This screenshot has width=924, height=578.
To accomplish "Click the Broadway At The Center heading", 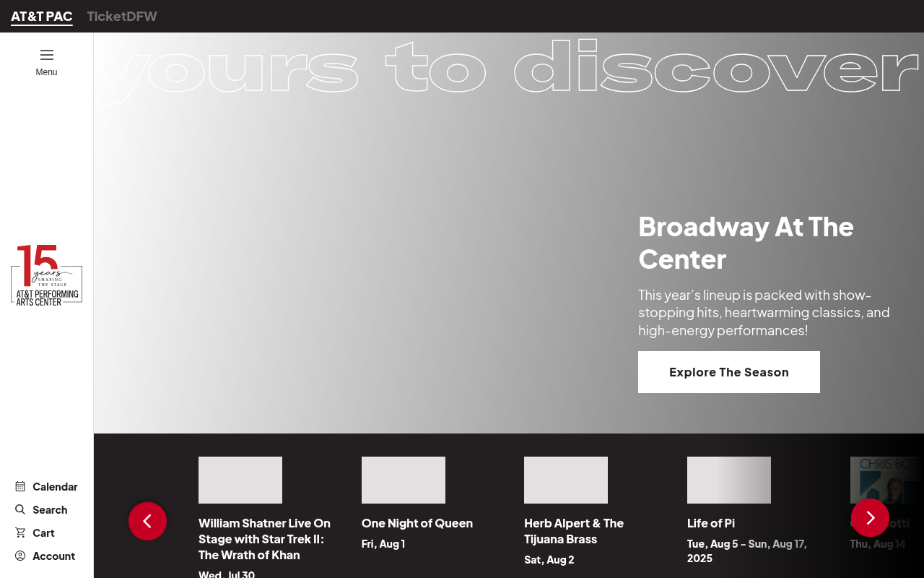I will click(746, 243).
